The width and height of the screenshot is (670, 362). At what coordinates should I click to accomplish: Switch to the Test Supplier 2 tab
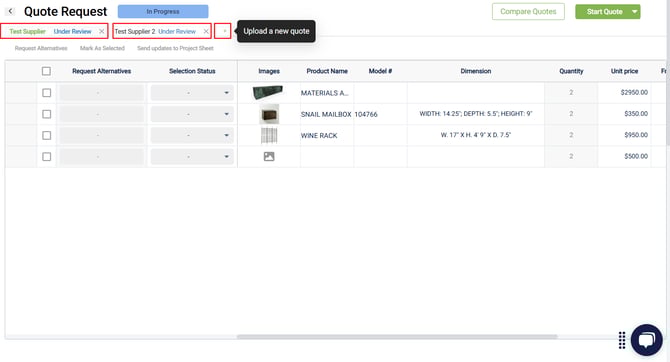(155, 31)
